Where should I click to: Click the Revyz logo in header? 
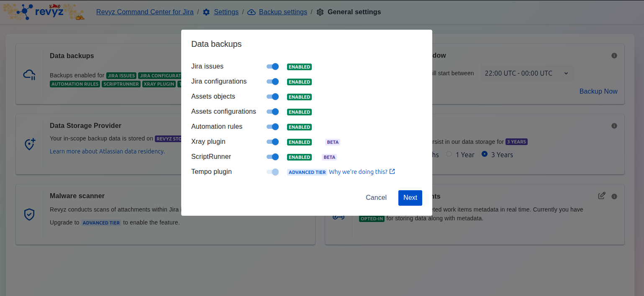pos(41,12)
